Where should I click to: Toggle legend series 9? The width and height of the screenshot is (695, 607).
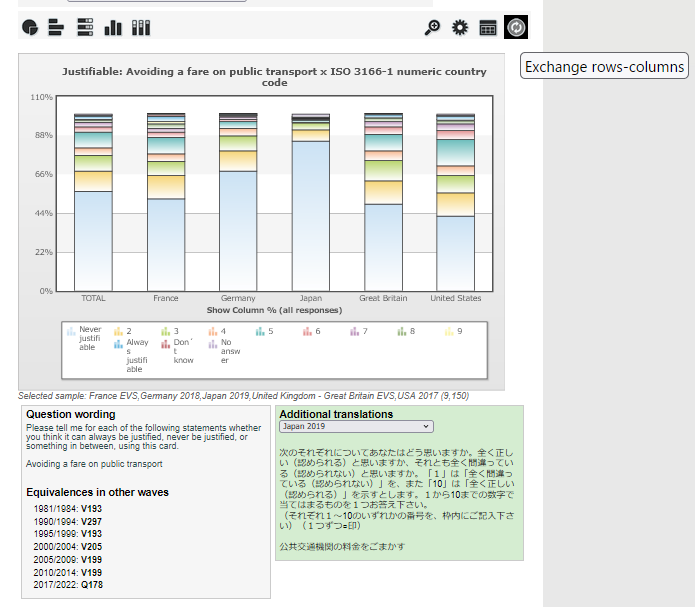click(x=453, y=331)
